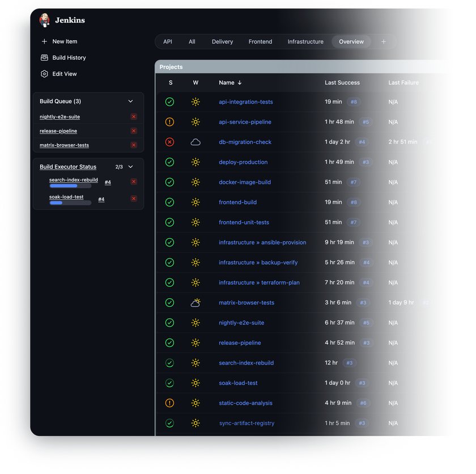This screenshot has width=476, height=474.
Task: Open build #7 badge for docker-image-build
Action: pyautogui.click(x=354, y=182)
